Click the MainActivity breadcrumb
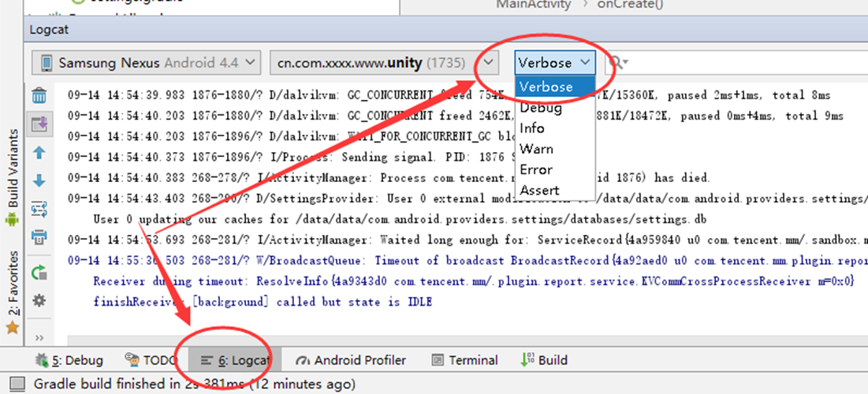The width and height of the screenshot is (868, 394). 534,5
